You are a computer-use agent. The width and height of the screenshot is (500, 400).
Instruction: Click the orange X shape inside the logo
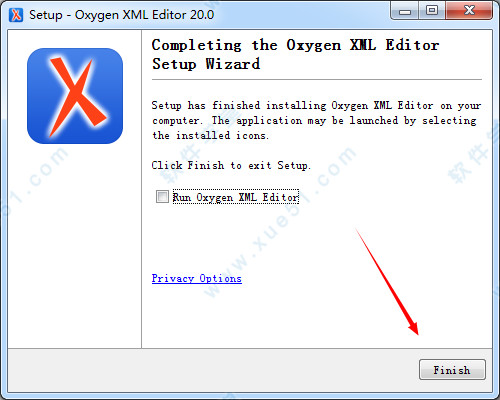coord(77,97)
